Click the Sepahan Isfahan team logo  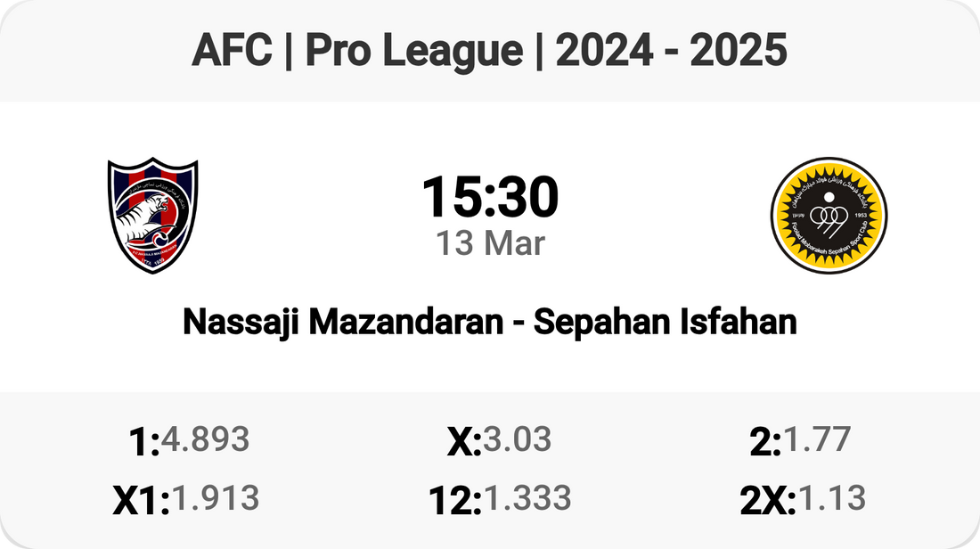coord(829,216)
